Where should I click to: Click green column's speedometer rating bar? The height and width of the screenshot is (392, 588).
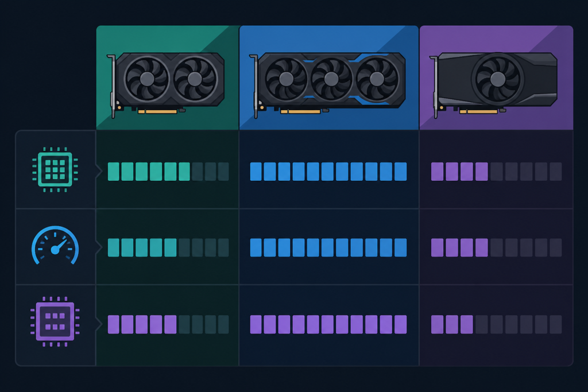point(168,247)
